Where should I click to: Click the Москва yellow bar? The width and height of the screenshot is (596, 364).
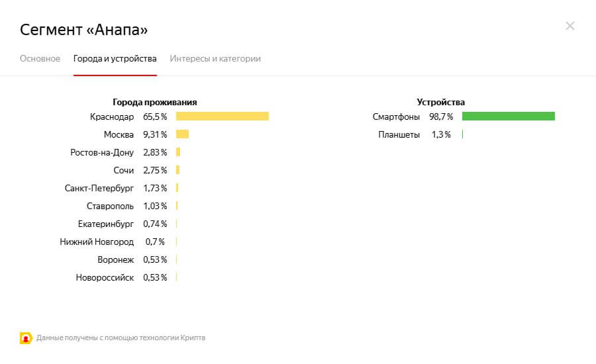(x=182, y=134)
